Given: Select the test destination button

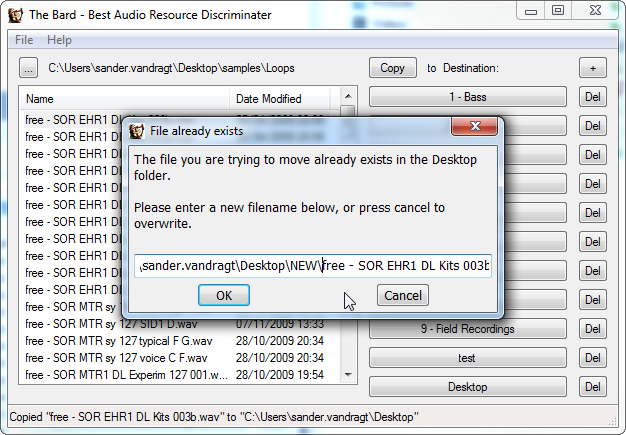Looking at the screenshot, I should coord(468,358).
